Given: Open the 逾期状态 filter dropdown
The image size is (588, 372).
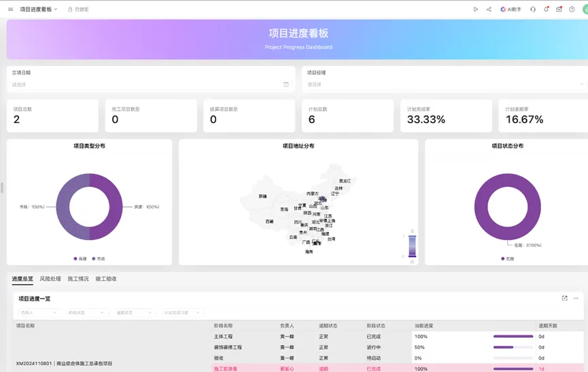Looking at the screenshot, I should [134, 312].
